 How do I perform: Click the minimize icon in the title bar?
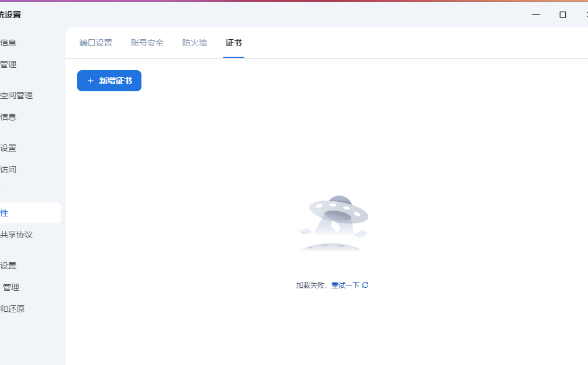pos(535,14)
